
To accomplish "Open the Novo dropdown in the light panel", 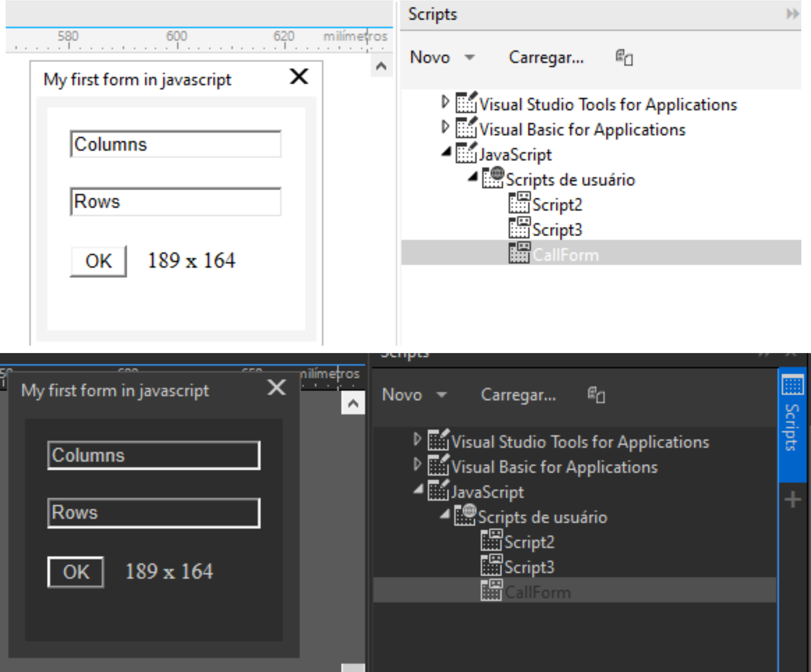I will [x=469, y=58].
